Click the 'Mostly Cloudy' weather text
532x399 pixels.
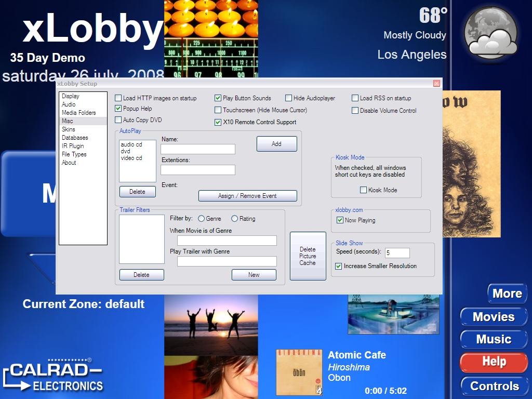[415, 35]
